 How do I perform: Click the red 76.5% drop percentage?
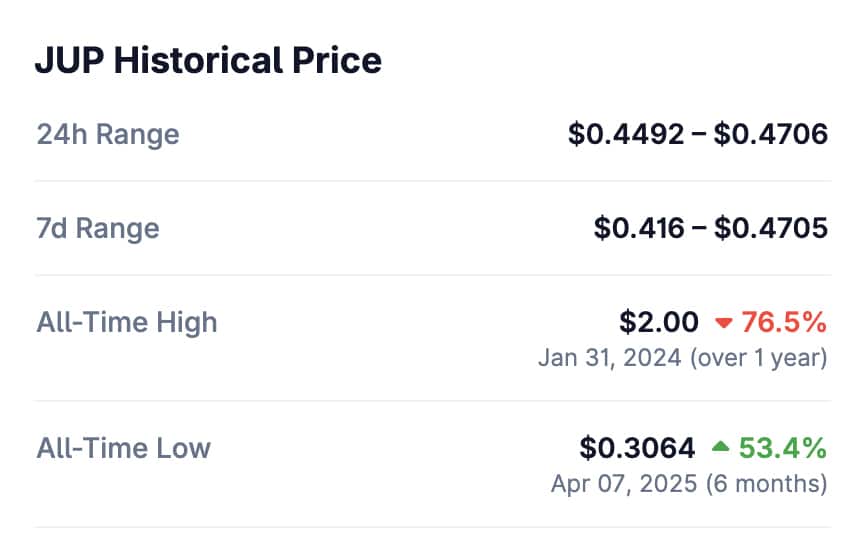point(785,322)
